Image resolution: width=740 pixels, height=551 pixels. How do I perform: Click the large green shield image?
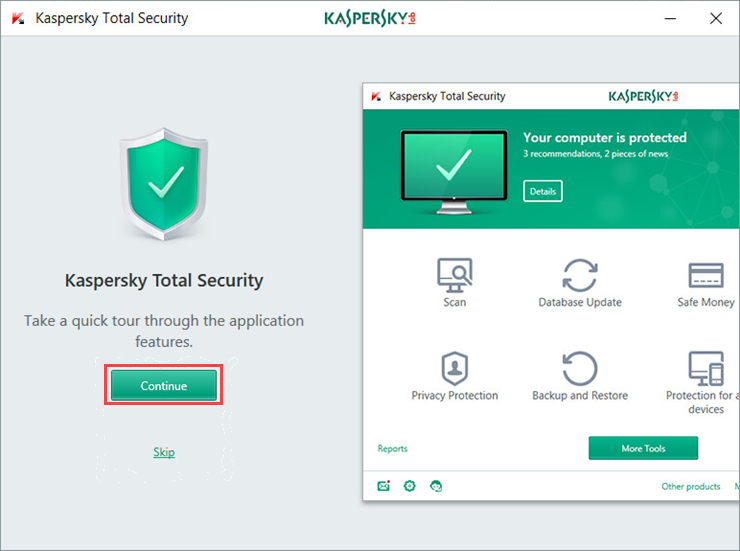tap(164, 183)
